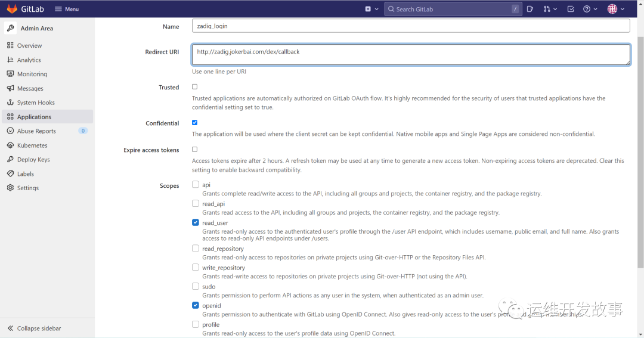Click the Admin Area wrench icon
Viewport: 644px width, 338px height.
pos(11,28)
